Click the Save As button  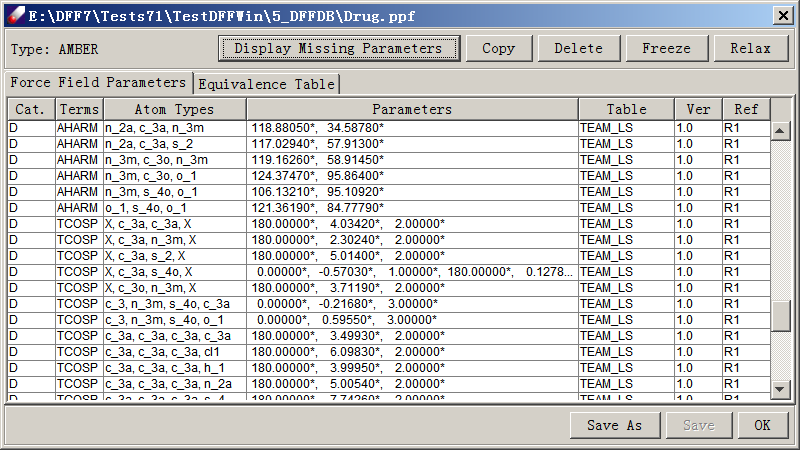tap(615, 426)
